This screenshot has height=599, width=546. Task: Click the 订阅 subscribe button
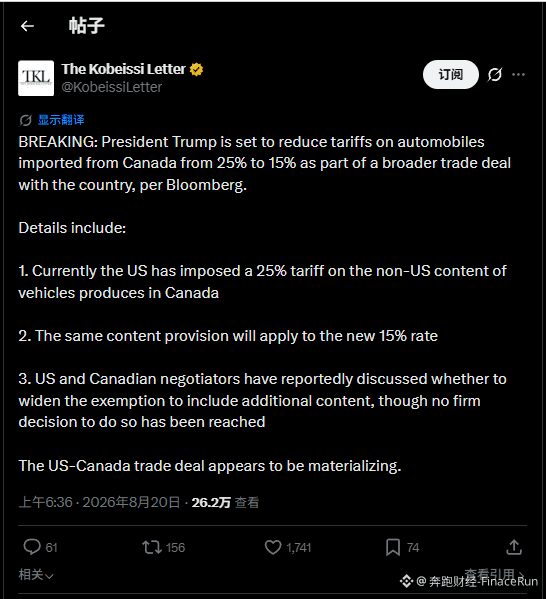(450, 74)
